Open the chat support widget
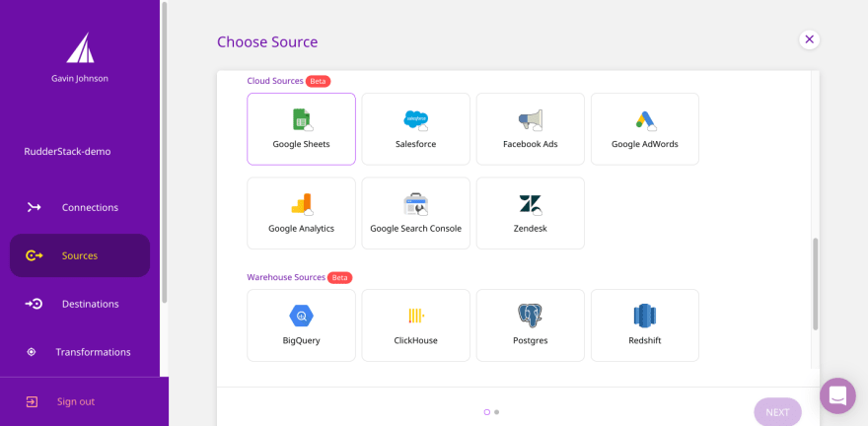Screen dimensions: 868x426 837,395
